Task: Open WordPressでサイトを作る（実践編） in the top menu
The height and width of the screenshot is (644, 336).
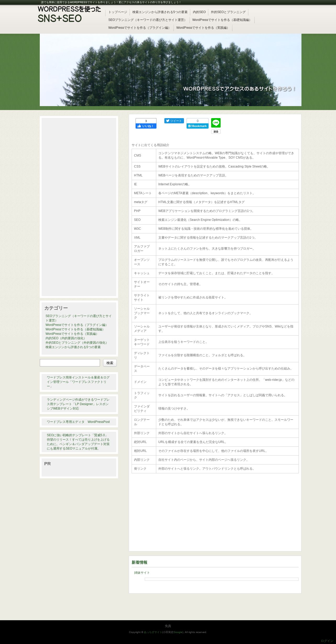Action: pyautogui.click(x=203, y=28)
